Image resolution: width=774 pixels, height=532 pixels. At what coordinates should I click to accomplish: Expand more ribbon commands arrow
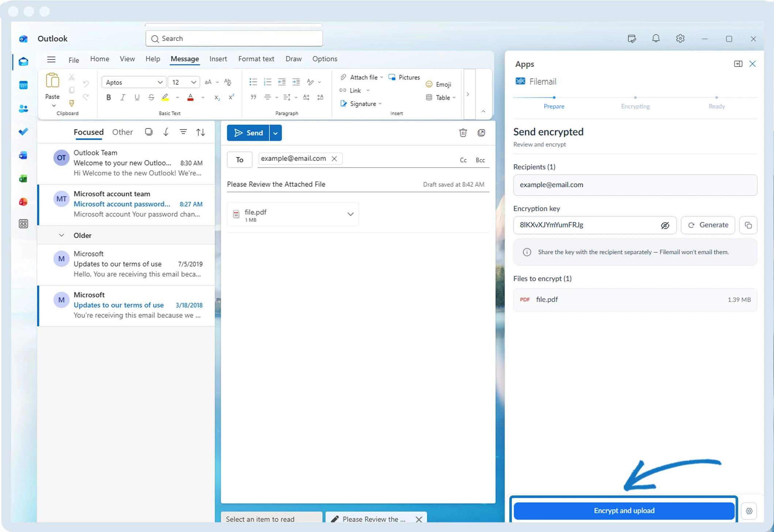coord(468,94)
